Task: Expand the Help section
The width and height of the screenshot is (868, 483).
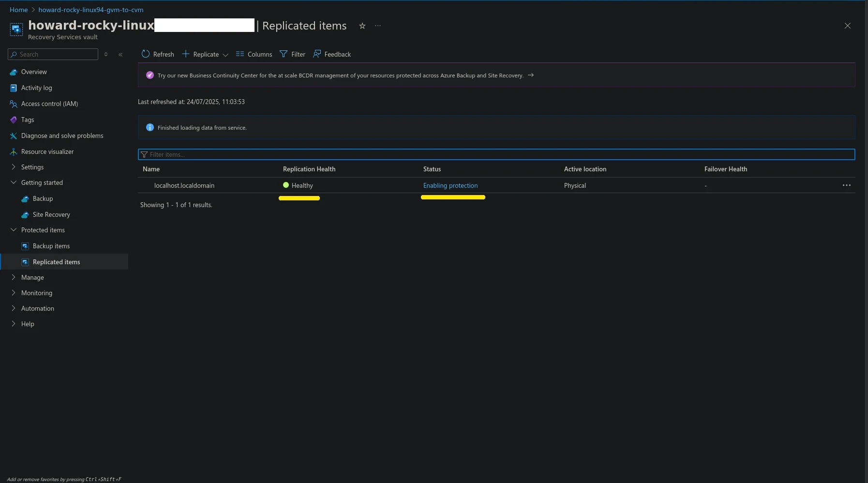Action: (x=28, y=324)
